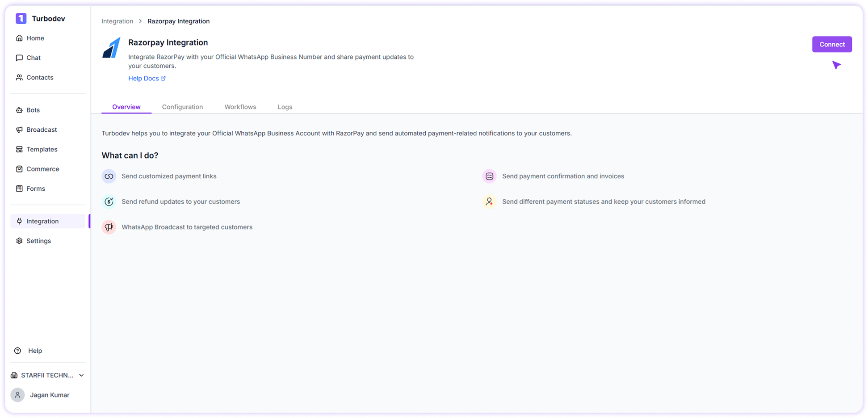The width and height of the screenshot is (868, 418).
Task: Open the Settings gear in the sidebar
Action: point(19,241)
